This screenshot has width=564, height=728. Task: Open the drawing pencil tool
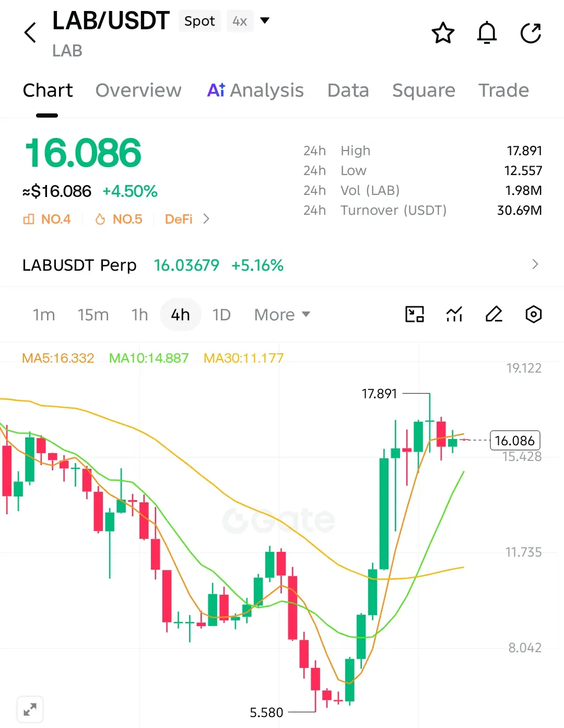pyautogui.click(x=494, y=314)
